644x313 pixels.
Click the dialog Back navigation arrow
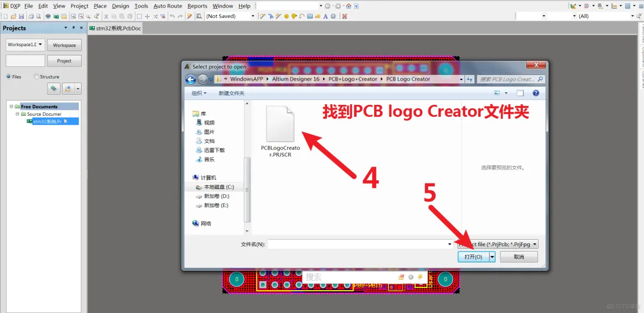[x=190, y=79]
